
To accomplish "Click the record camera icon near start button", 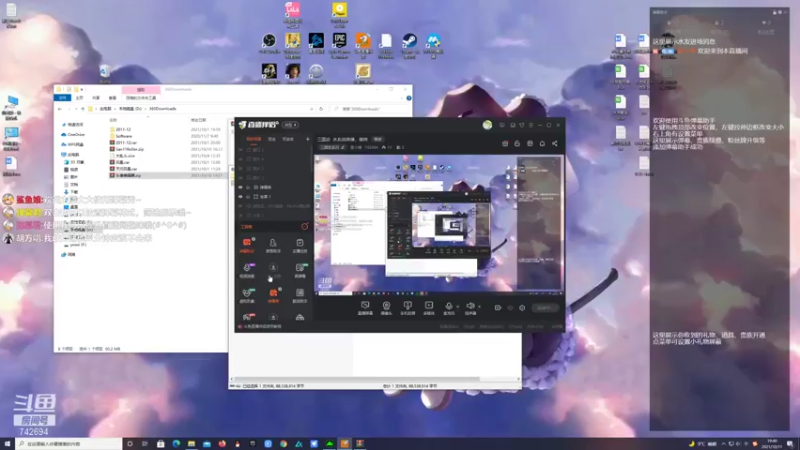I will click(x=497, y=308).
